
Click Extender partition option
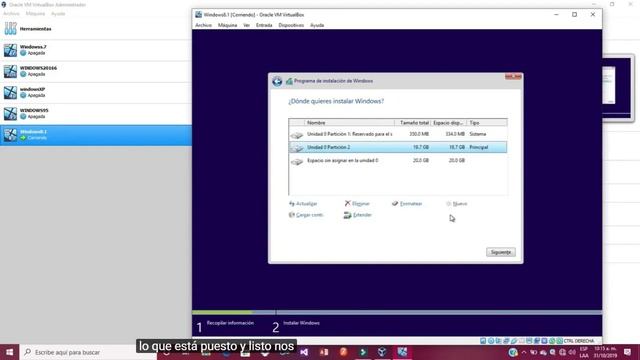(x=358, y=215)
